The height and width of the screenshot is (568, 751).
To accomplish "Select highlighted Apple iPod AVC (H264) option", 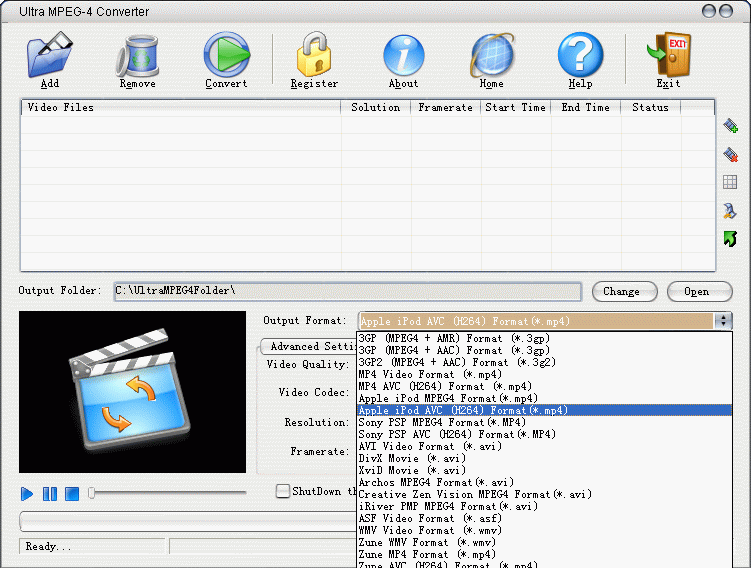I will [545, 410].
